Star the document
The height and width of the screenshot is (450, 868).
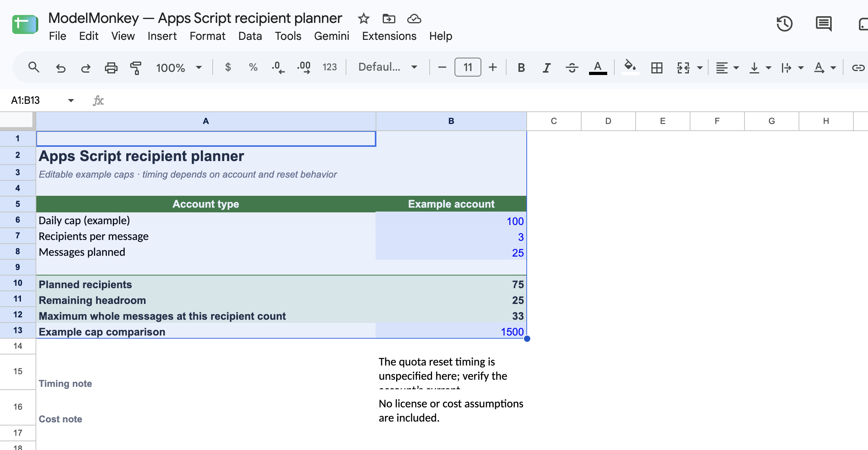(363, 19)
